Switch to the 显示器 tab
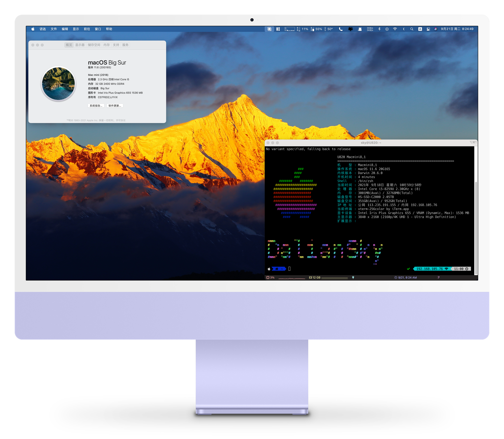Image resolution: width=504 pixels, height=439 pixels. pyautogui.click(x=80, y=45)
